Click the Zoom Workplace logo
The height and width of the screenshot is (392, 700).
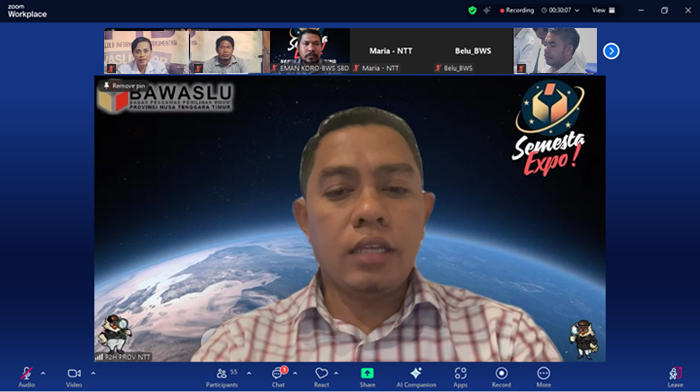(27, 11)
